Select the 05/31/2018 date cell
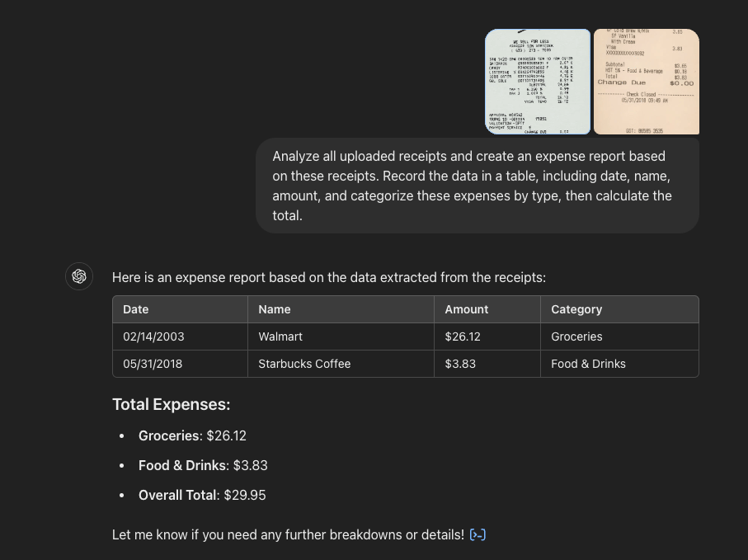Viewport: 748px width, 560px height. [x=181, y=364]
